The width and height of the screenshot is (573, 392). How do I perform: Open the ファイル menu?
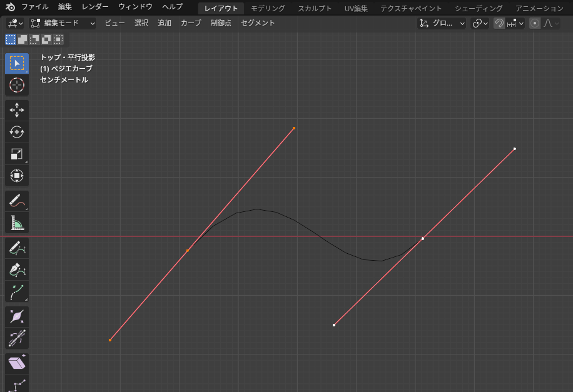coord(34,7)
